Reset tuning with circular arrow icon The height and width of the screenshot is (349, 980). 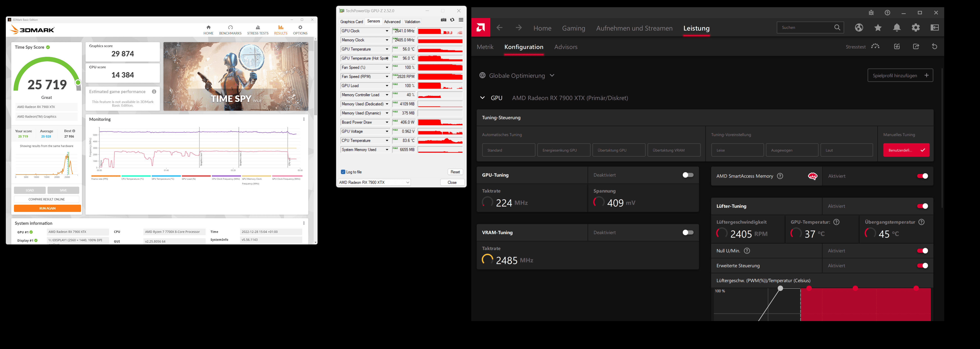tap(934, 46)
